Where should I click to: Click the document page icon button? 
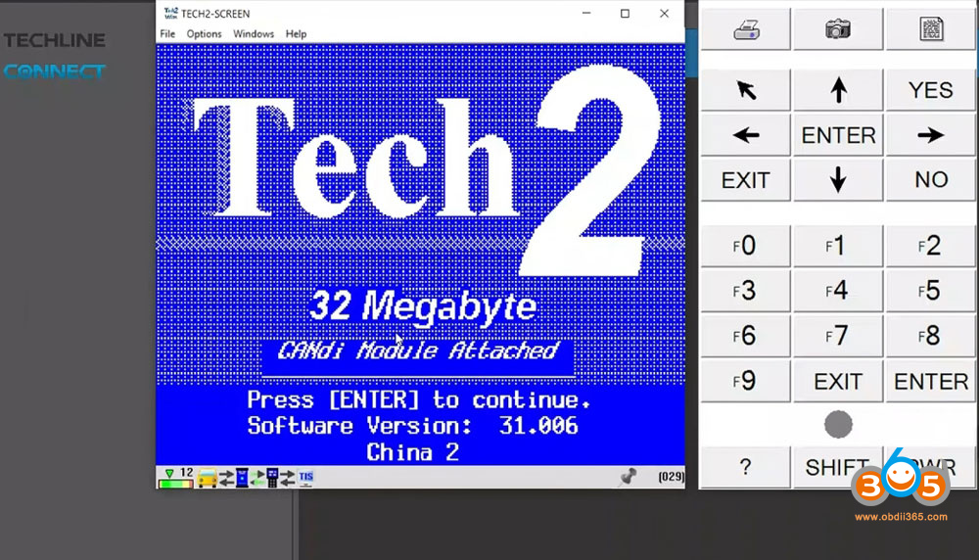(930, 30)
